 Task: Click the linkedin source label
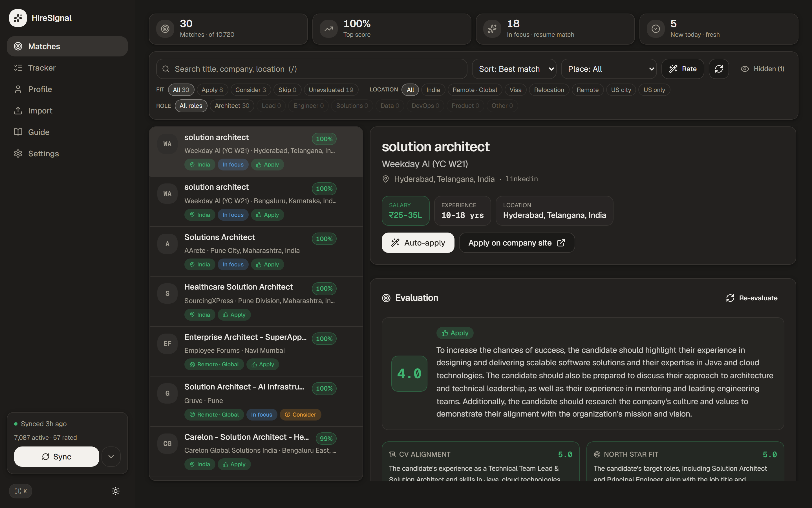(521, 179)
